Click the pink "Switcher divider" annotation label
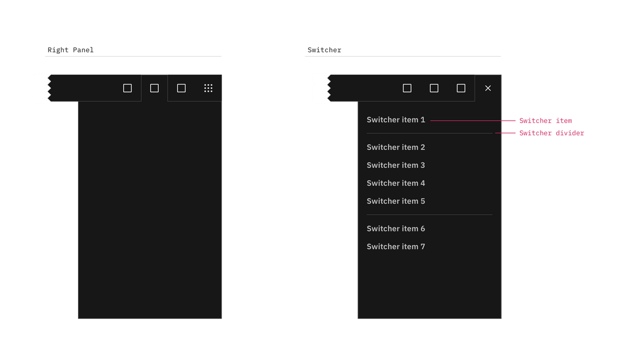The width and height of the screenshot is (629, 364). [x=551, y=133]
